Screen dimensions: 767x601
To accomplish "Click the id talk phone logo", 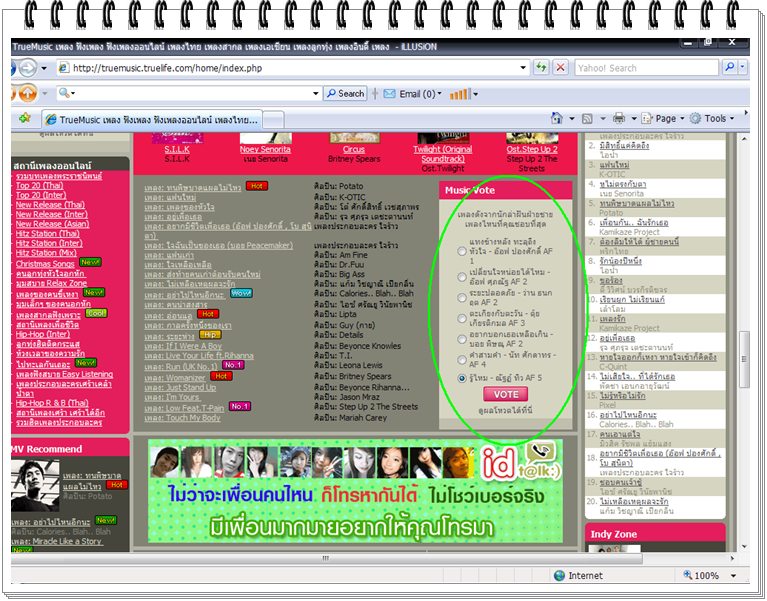I will click(x=522, y=461).
